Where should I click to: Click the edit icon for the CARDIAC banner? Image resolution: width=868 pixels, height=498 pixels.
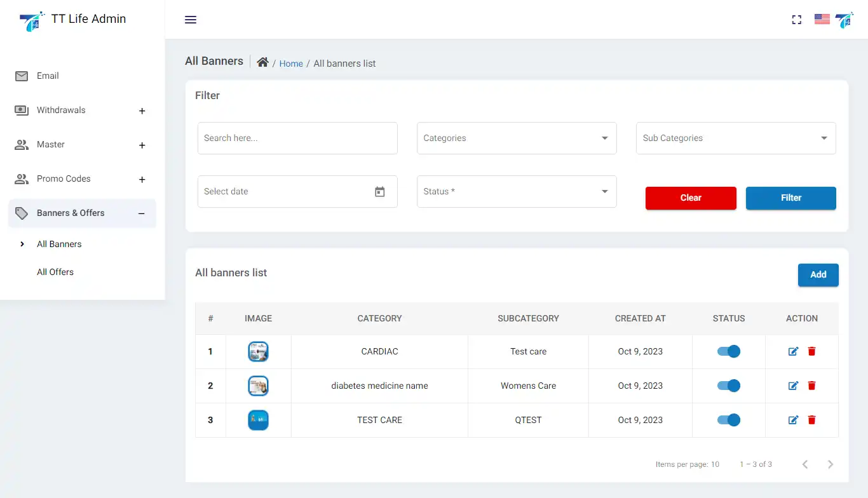pyautogui.click(x=793, y=351)
